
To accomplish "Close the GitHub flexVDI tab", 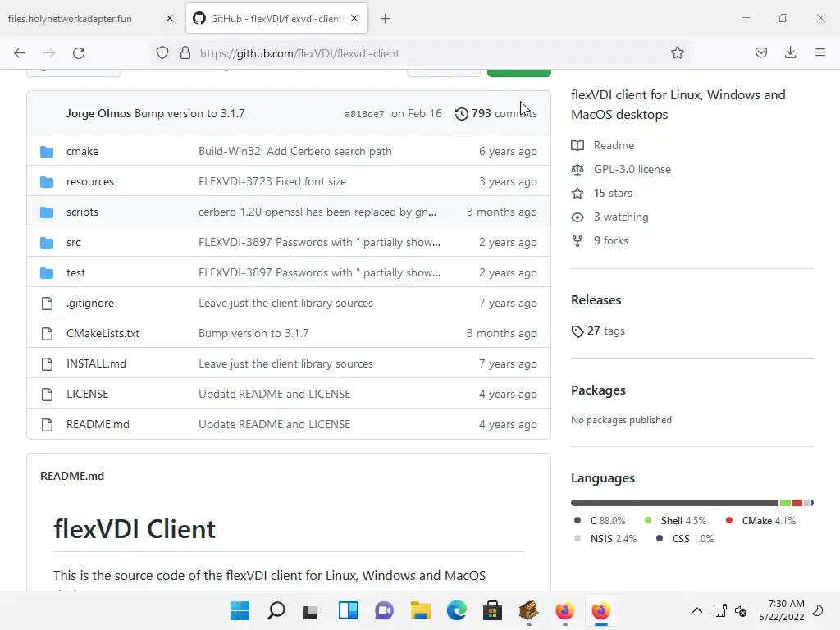I will point(354,18).
